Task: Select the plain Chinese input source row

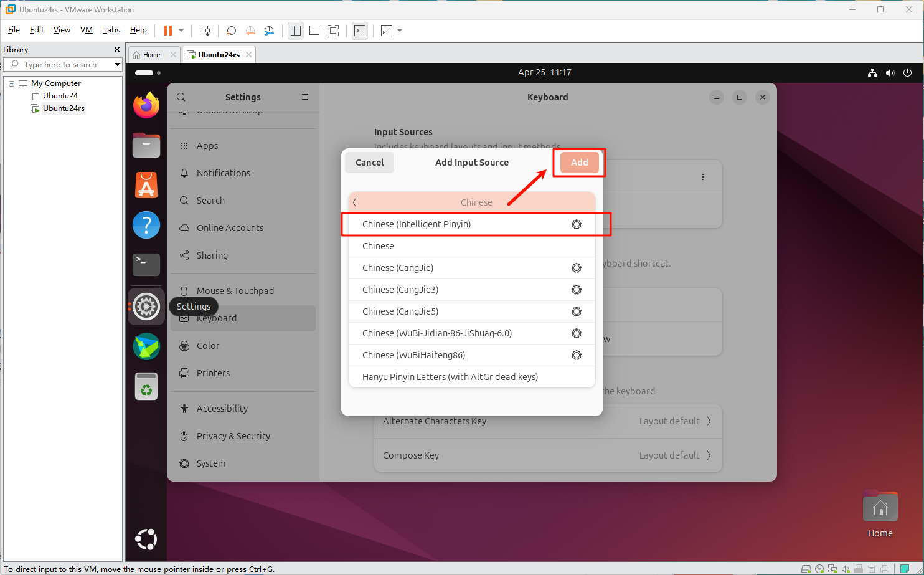Action: pyautogui.click(x=472, y=246)
